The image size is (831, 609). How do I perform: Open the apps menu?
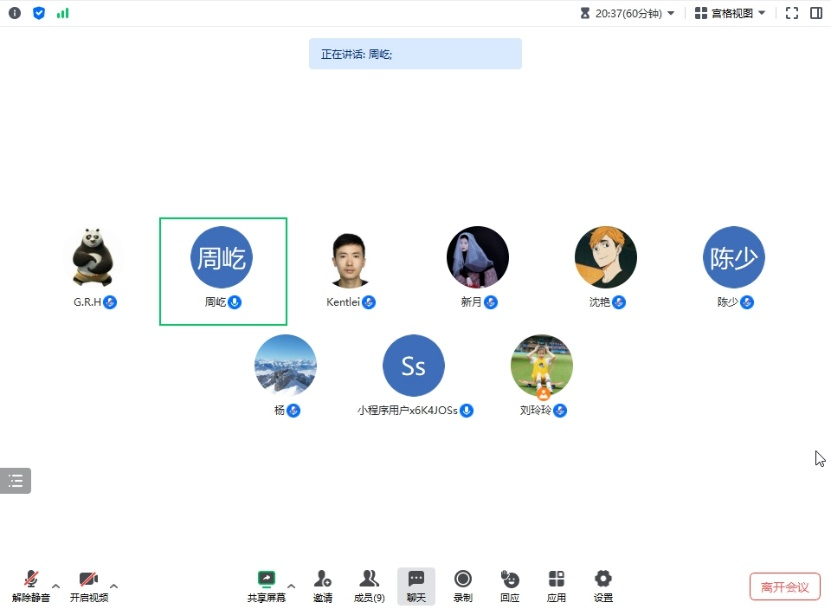[x=556, y=586]
